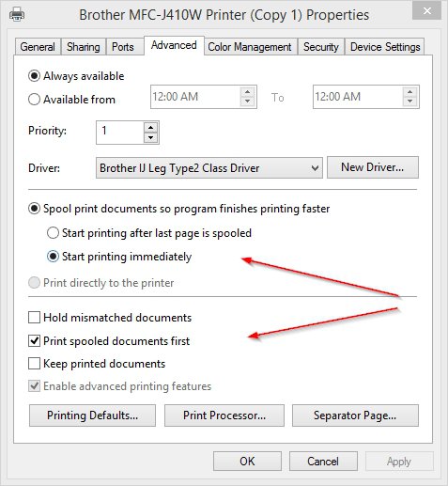
Task: Click the New Driver button
Action: [x=373, y=167]
